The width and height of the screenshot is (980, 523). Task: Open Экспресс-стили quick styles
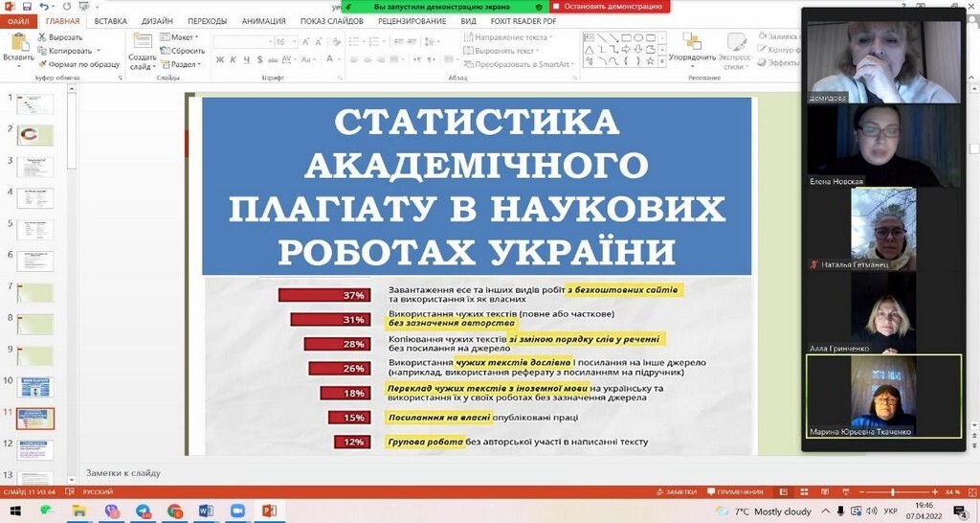735,52
